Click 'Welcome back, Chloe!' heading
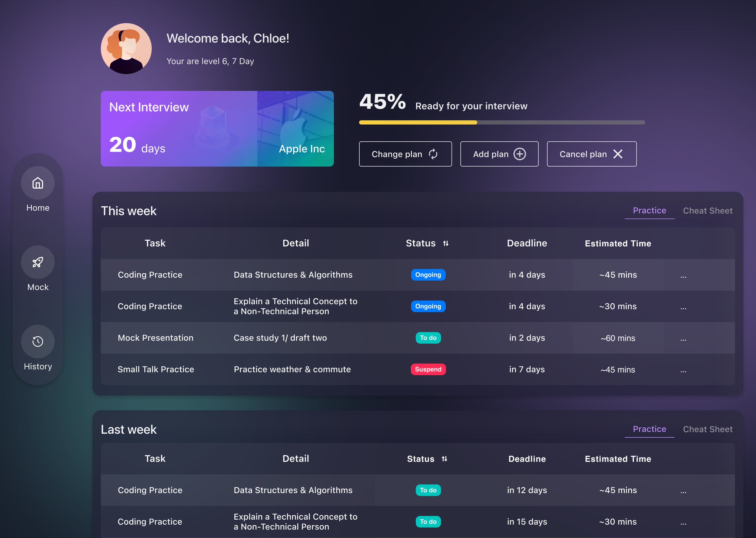 pos(228,38)
